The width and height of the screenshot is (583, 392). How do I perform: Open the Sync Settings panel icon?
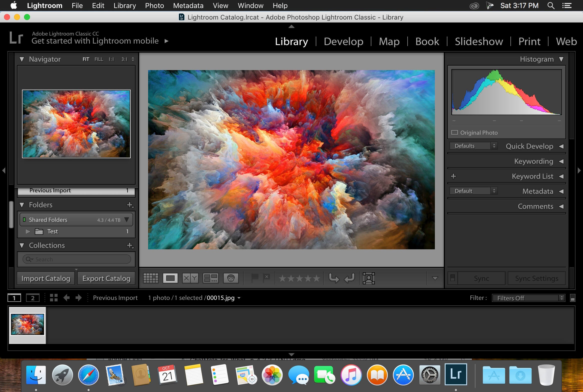(536, 278)
